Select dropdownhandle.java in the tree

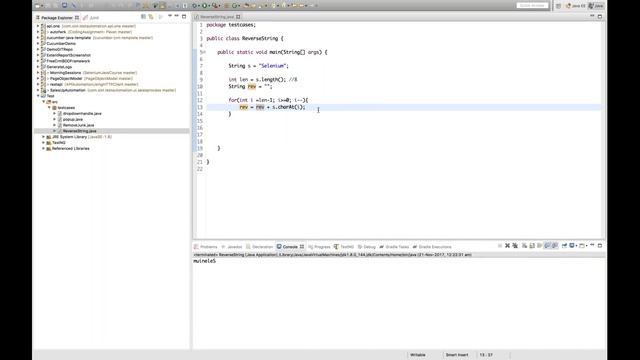[82, 113]
